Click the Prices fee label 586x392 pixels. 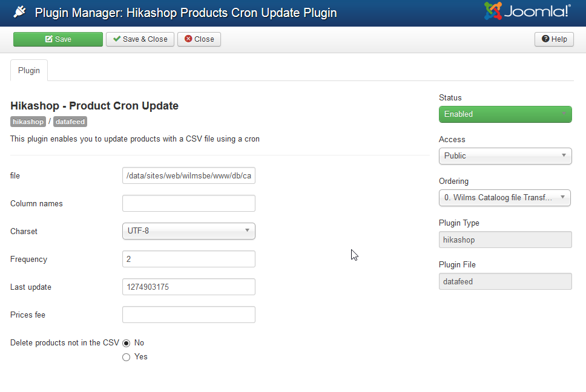[28, 315]
